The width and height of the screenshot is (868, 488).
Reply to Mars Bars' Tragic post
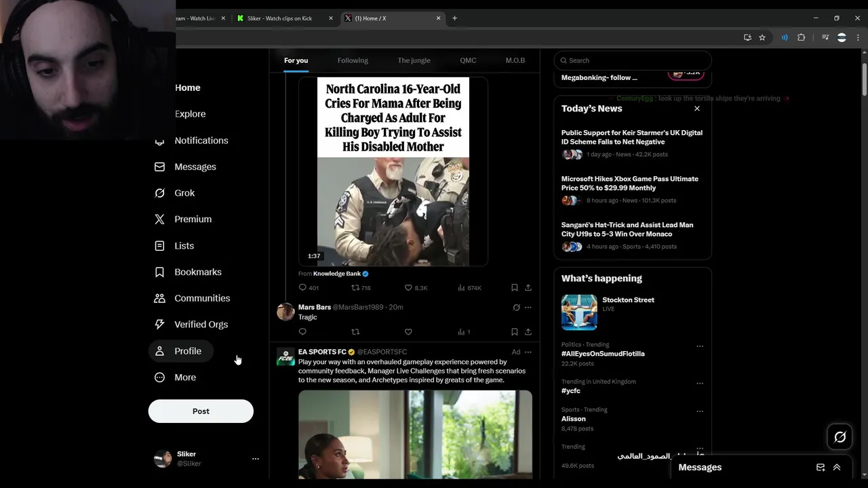tap(302, 331)
